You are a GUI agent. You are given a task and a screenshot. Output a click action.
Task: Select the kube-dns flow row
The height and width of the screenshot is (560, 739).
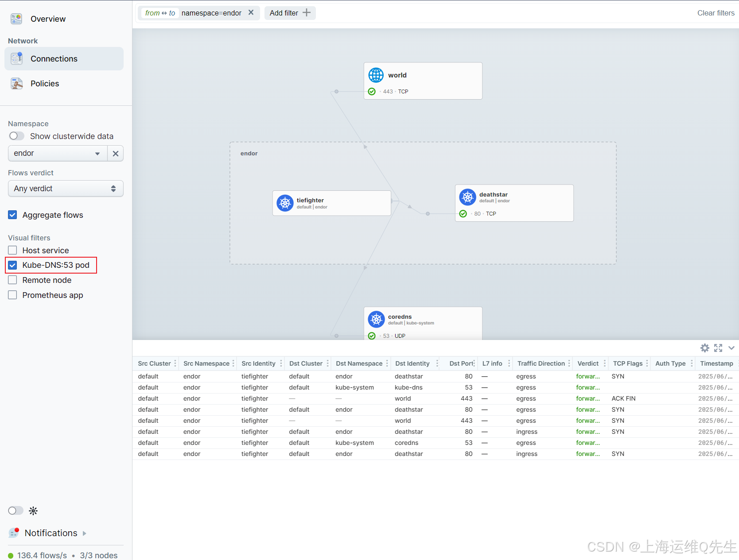(436, 387)
